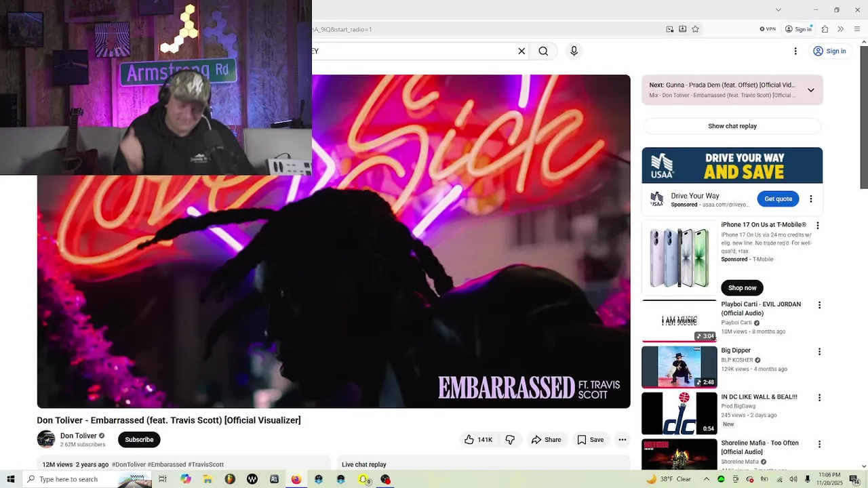Open Firefox from the Windows taskbar
Screen dimensions: 868x488
click(x=296, y=479)
